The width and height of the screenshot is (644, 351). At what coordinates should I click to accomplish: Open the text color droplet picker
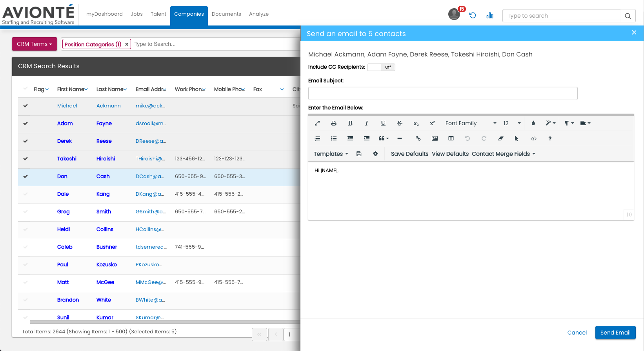pyautogui.click(x=533, y=123)
